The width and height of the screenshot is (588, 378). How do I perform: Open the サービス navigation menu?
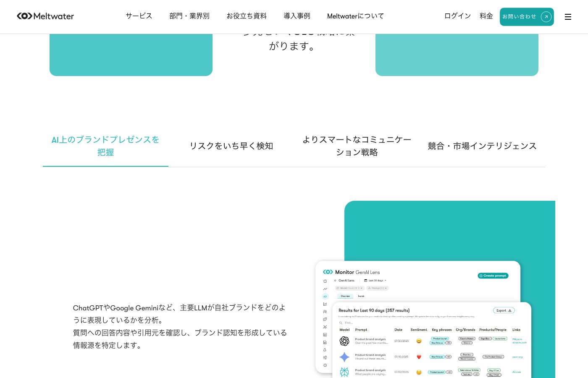(139, 16)
